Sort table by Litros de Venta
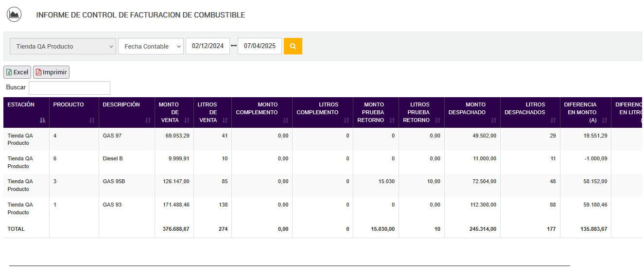Image resolution: width=644 pixels, height=276 pixels. [225, 120]
